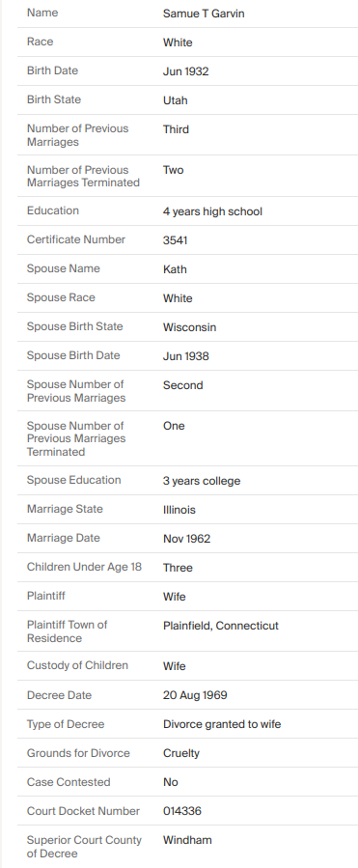
Task: Click Children Under Age 18 value Three
Action: point(178,568)
